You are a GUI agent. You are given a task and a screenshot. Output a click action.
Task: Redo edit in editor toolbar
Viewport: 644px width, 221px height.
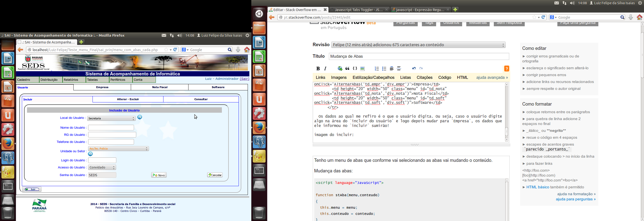pos(421,69)
